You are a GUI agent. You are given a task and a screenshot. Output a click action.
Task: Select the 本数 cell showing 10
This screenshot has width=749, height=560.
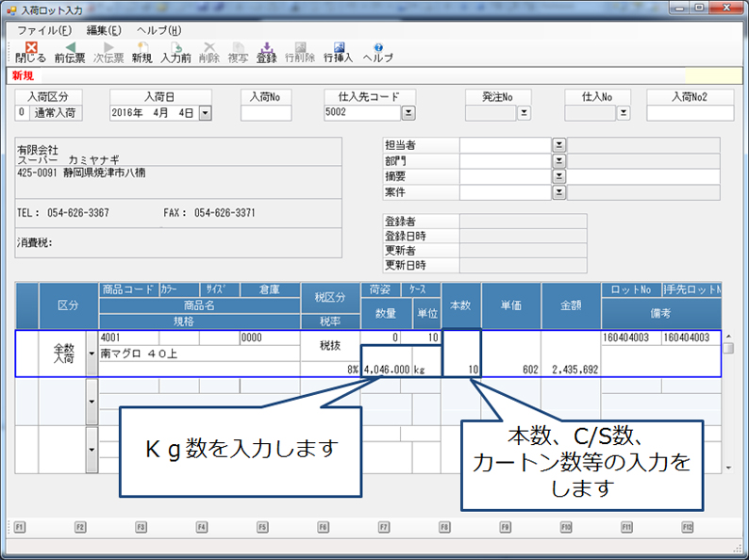(460, 370)
